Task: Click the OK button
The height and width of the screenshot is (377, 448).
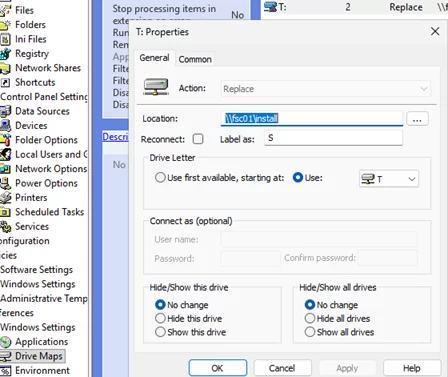Action: coord(218,368)
